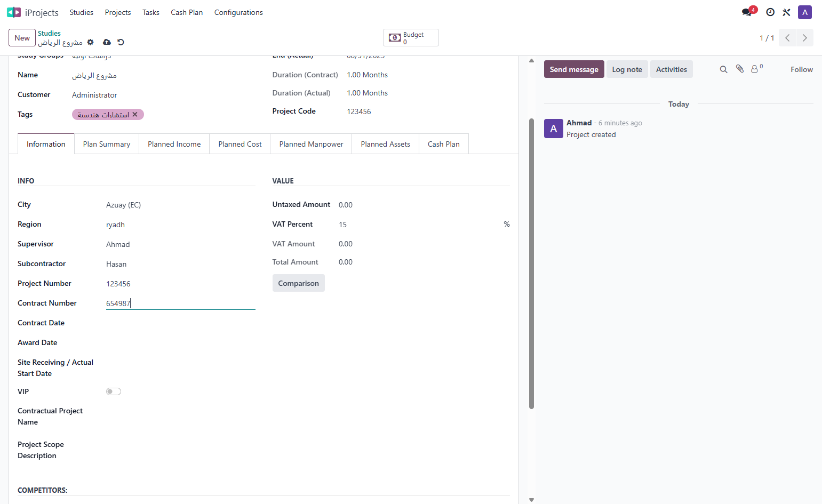Search chatter messages magnifier icon
Screen dimensions: 822x504
point(723,69)
